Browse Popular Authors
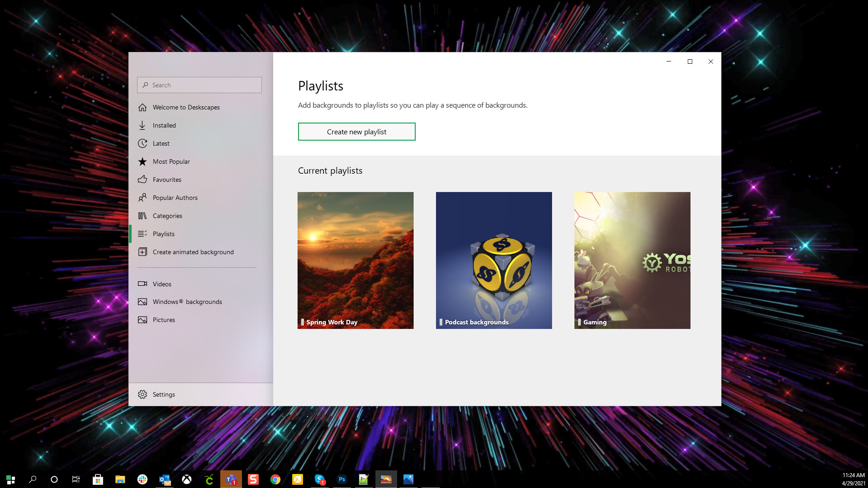This screenshot has height=488, width=868. click(175, 198)
